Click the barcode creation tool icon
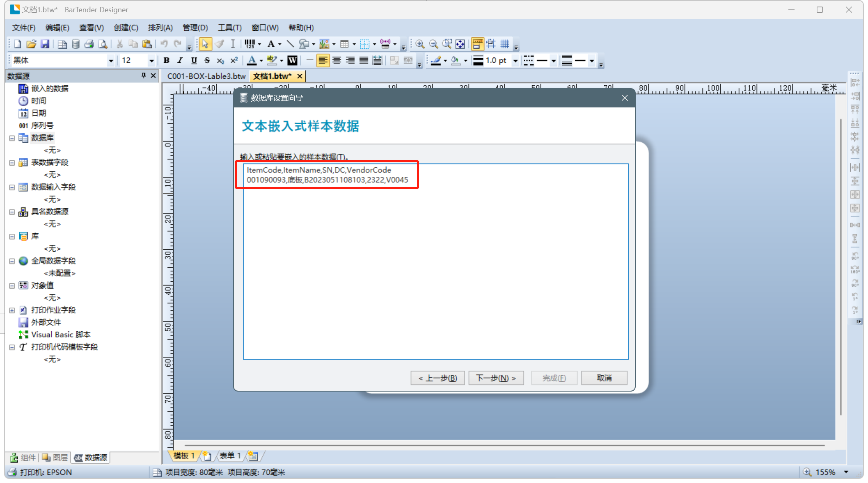 [250, 44]
